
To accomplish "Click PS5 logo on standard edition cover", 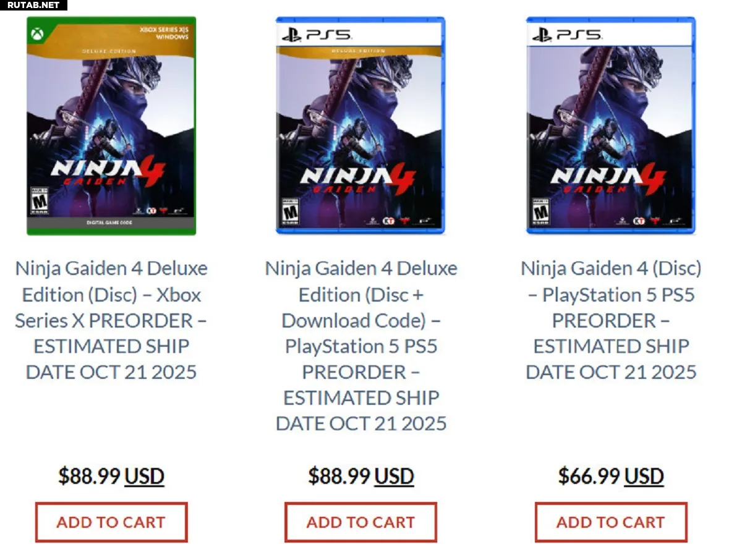I will tap(566, 35).
